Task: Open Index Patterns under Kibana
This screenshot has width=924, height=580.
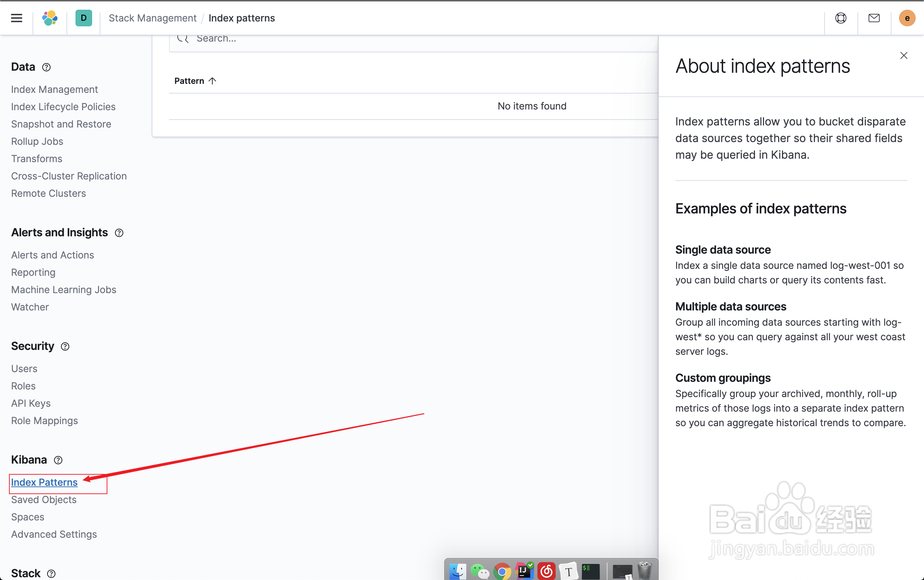Action: [44, 482]
